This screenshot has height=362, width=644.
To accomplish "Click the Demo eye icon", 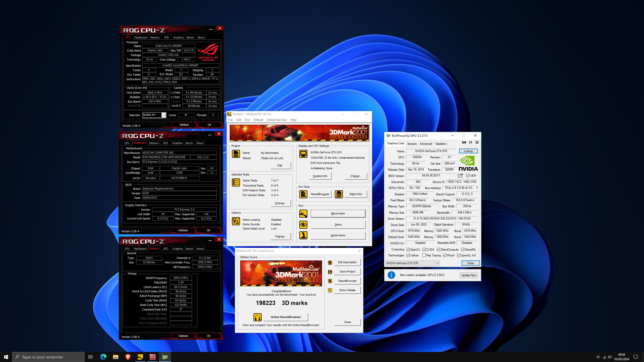I will (303, 224).
